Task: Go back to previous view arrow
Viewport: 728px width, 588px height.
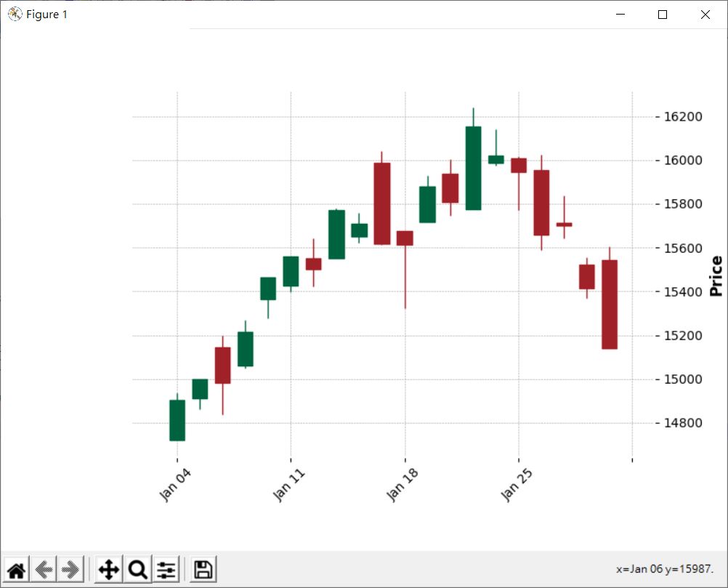Action: click(x=44, y=569)
